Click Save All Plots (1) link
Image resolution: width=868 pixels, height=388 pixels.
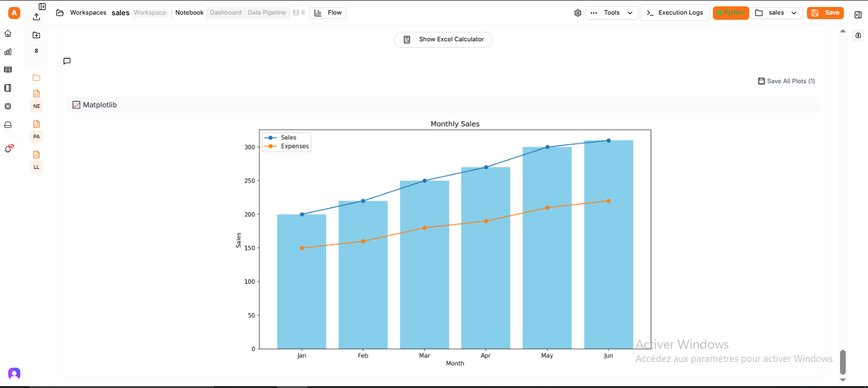787,81
